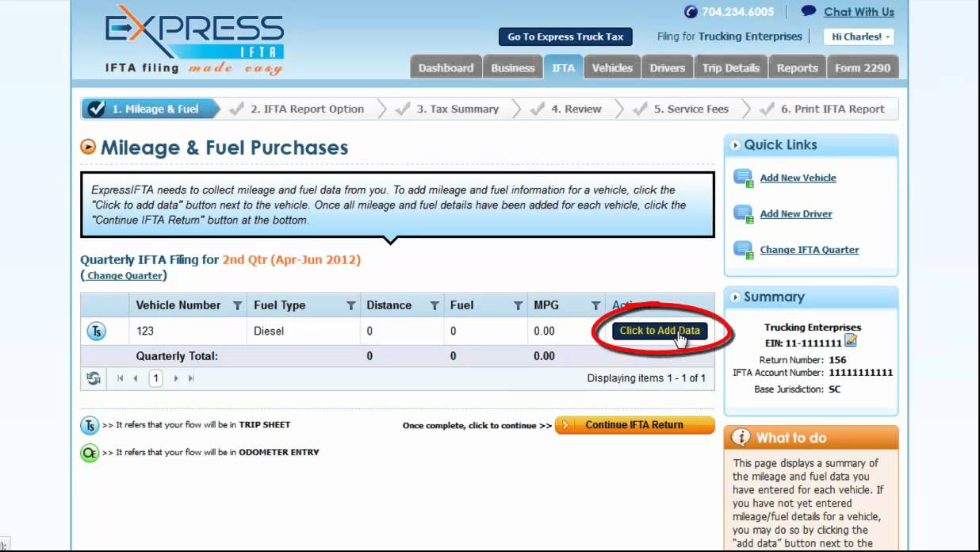Click the Change IFTA Quarter link

click(810, 250)
